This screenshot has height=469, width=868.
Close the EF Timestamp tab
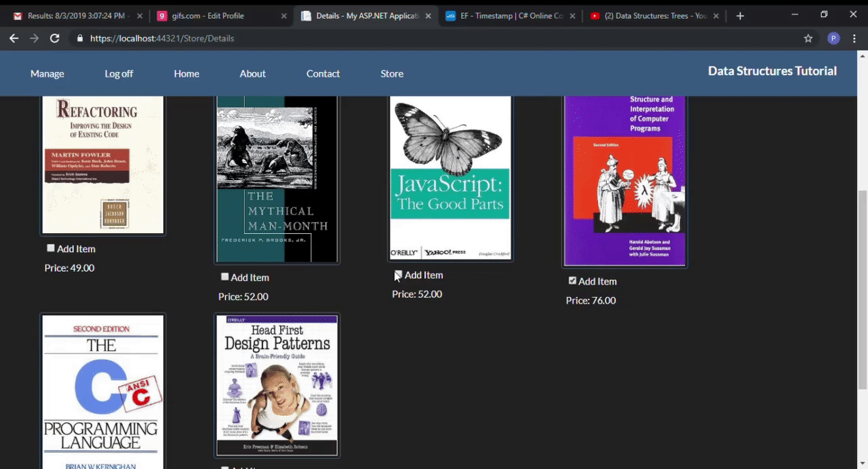[572, 16]
